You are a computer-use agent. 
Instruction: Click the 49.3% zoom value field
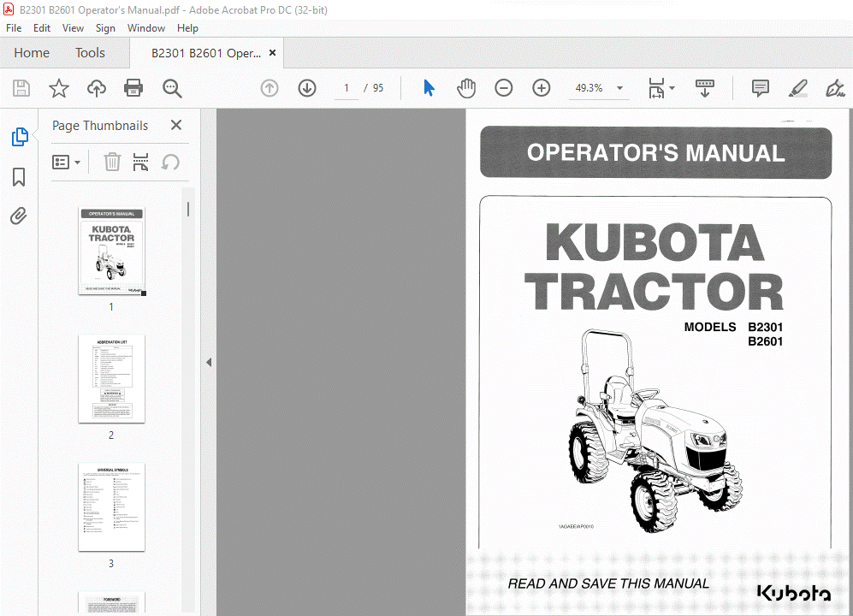pos(589,88)
